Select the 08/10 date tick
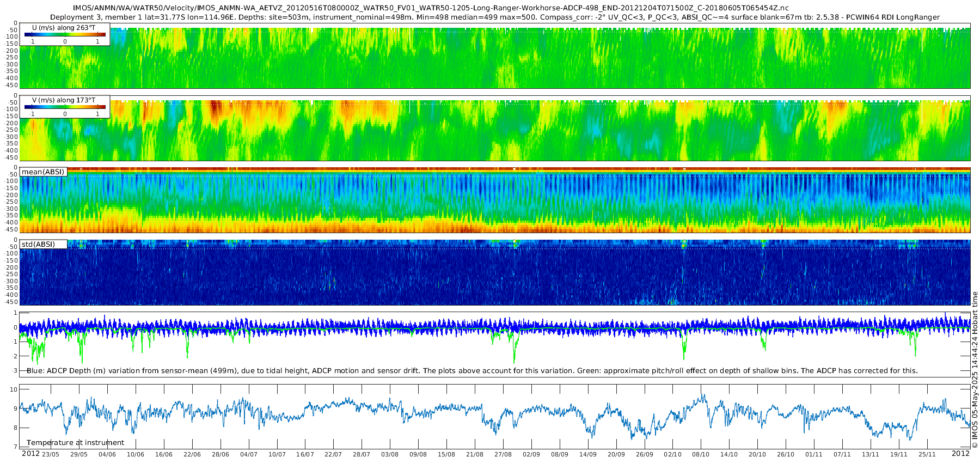 tap(701, 454)
